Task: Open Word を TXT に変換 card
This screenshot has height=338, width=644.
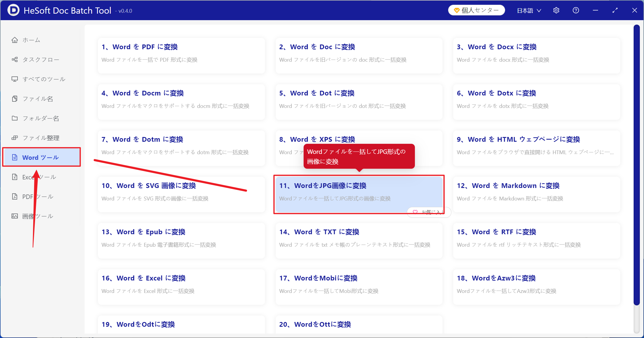Action: 359,240
